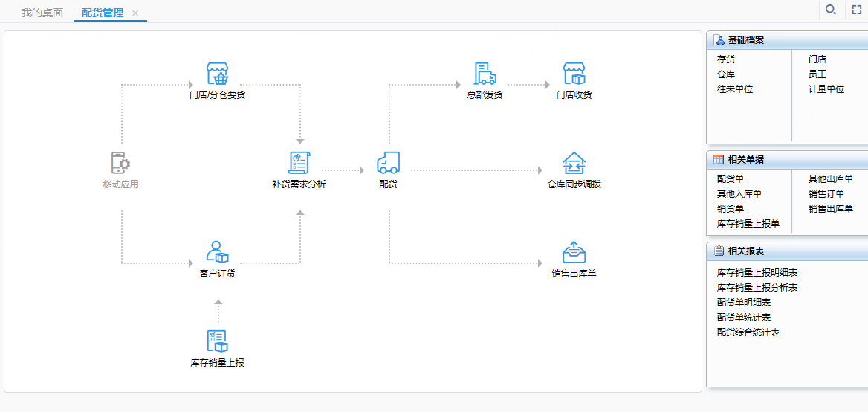Open the 仓库同步调拨 warehouse transfer icon
Viewport: 868px width, 412px height.
pos(574,164)
